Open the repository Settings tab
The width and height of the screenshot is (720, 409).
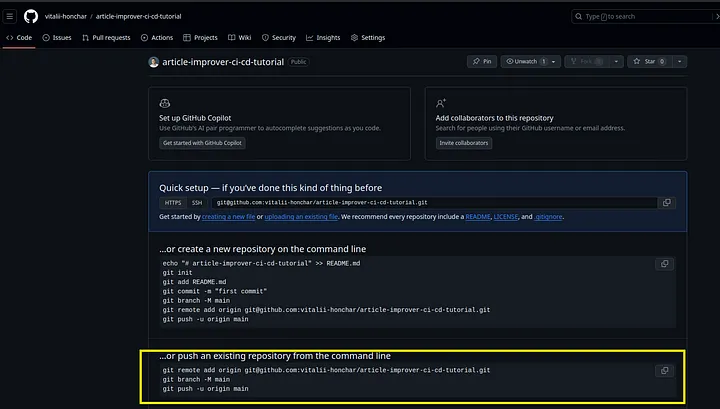pyautogui.click(x=368, y=38)
